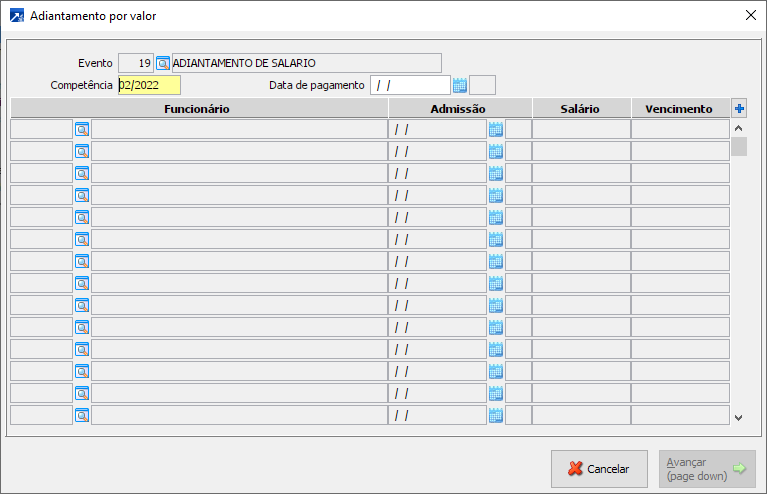This screenshot has width=781, height=501.
Task: Click the Vencimento field in the last row
Action: coord(680,415)
